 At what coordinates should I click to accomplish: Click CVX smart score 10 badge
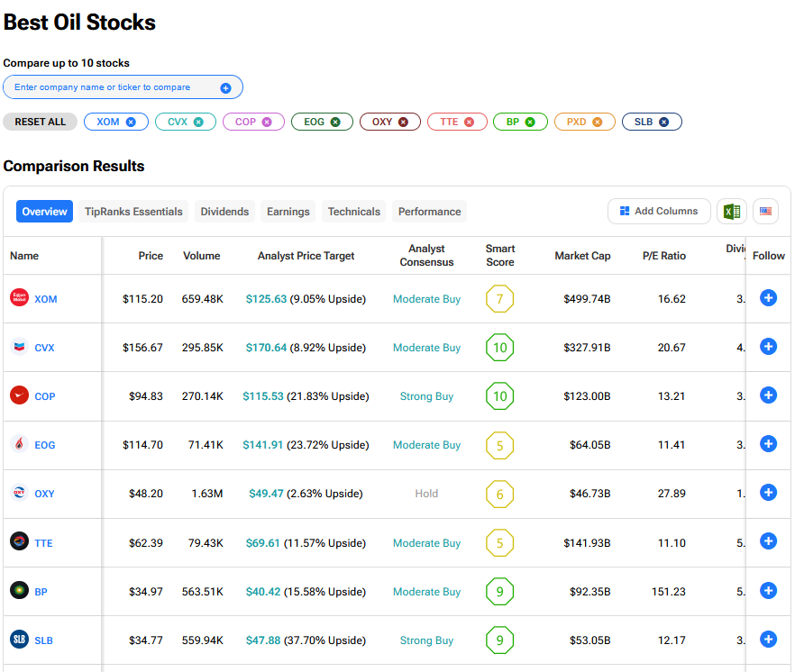pyautogui.click(x=500, y=348)
